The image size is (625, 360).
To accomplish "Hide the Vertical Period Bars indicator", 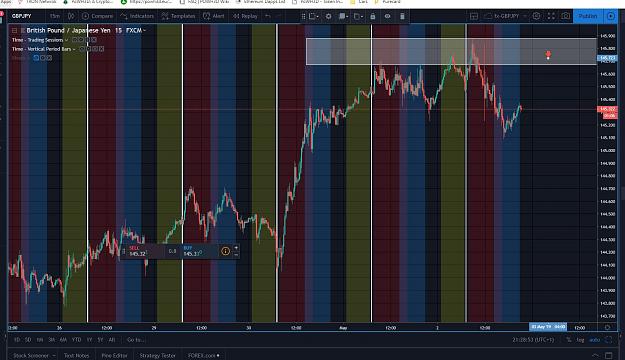I will (x=82, y=49).
